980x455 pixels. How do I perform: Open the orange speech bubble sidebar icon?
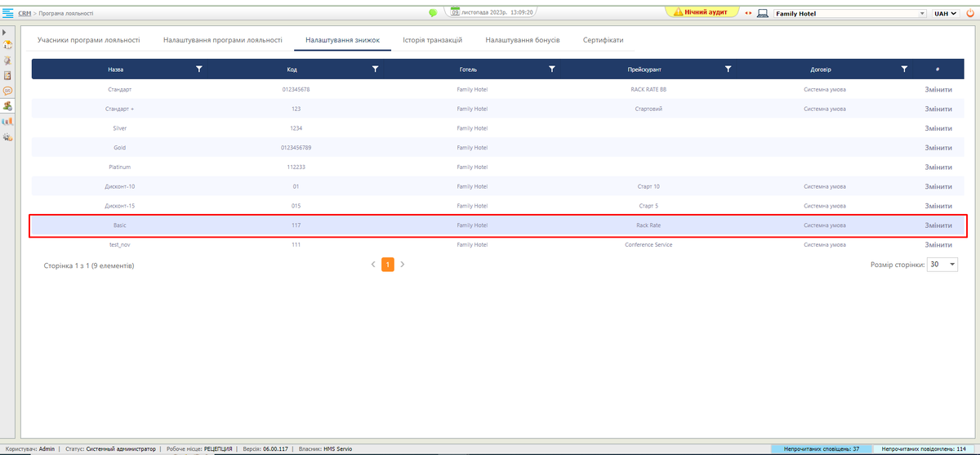click(8, 91)
